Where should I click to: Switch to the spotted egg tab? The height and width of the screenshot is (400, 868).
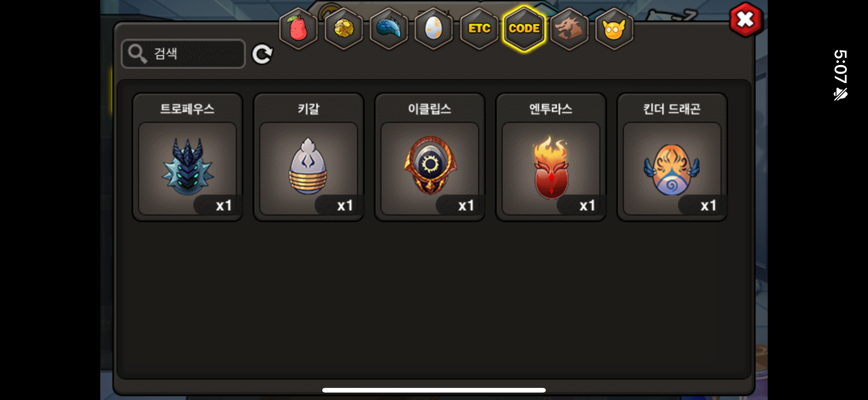tap(434, 29)
